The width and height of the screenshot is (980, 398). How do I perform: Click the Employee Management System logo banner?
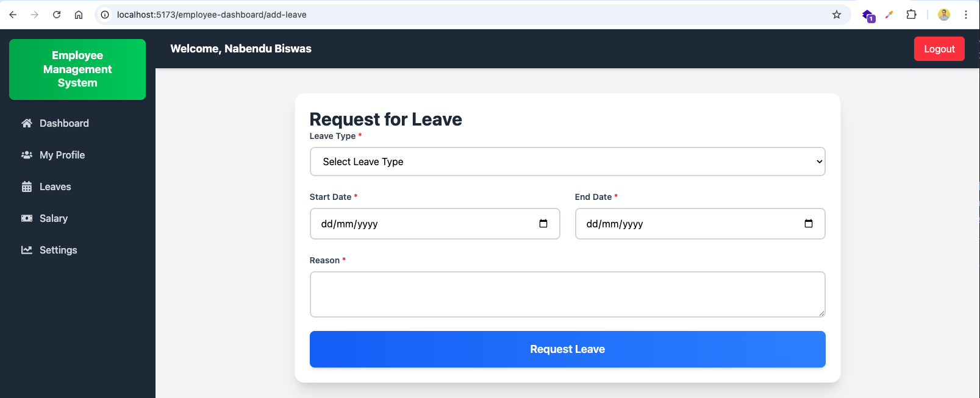(x=77, y=69)
